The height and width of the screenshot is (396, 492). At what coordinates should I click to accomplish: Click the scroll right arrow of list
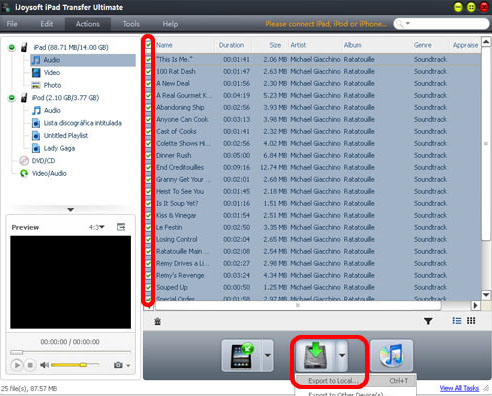click(x=475, y=305)
